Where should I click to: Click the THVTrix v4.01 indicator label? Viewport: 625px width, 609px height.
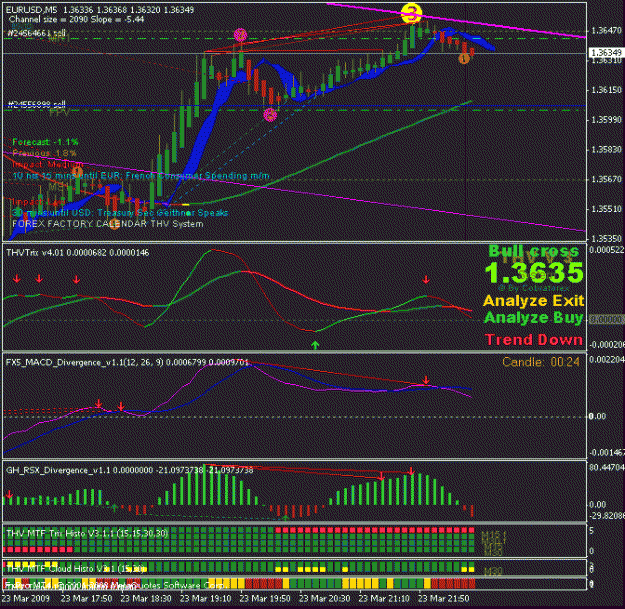tap(78, 253)
